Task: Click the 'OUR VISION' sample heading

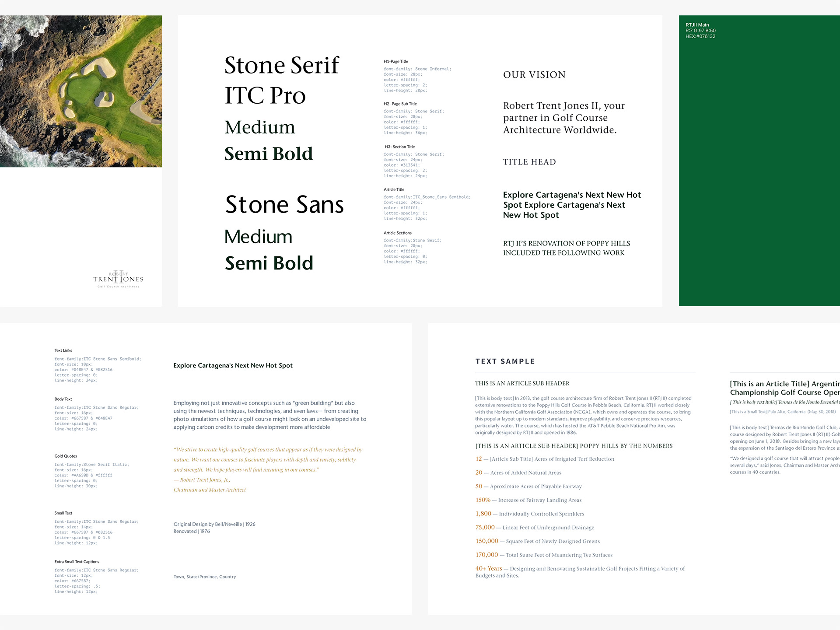Action: pyautogui.click(x=534, y=75)
